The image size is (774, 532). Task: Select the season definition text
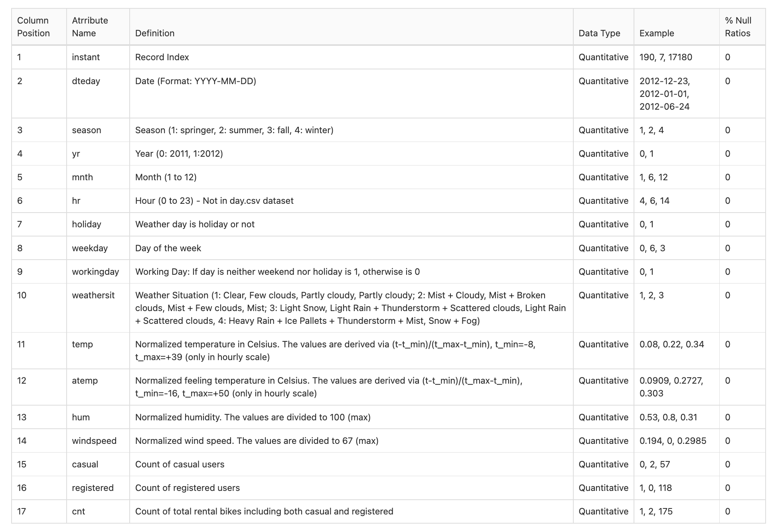click(234, 130)
